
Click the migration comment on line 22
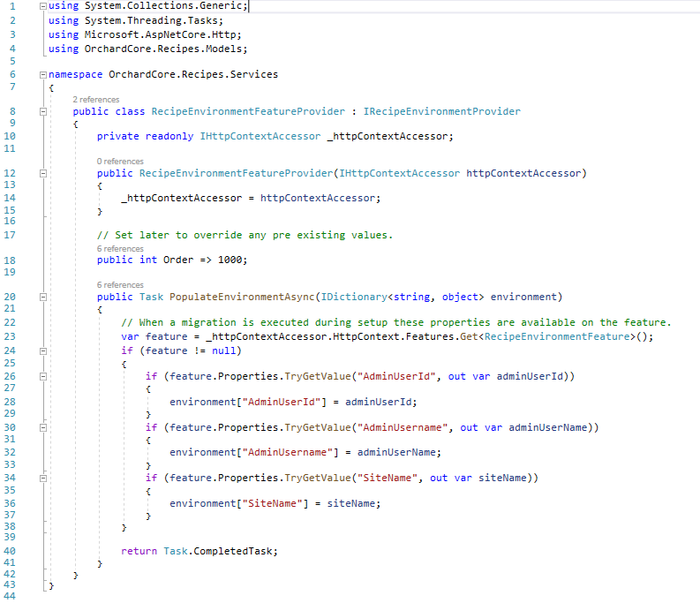click(x=396, y=322)
